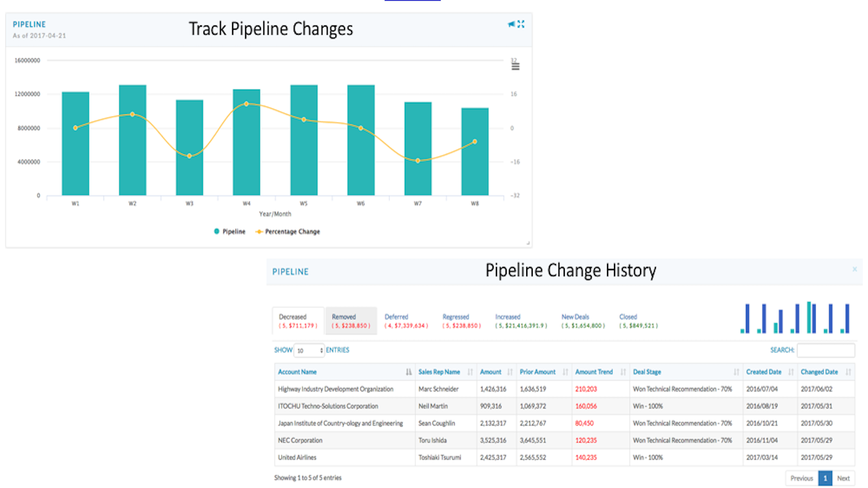868x488 pixels.
Task: Switch to the Regressed tab
Action: click(x=462, y=321)
